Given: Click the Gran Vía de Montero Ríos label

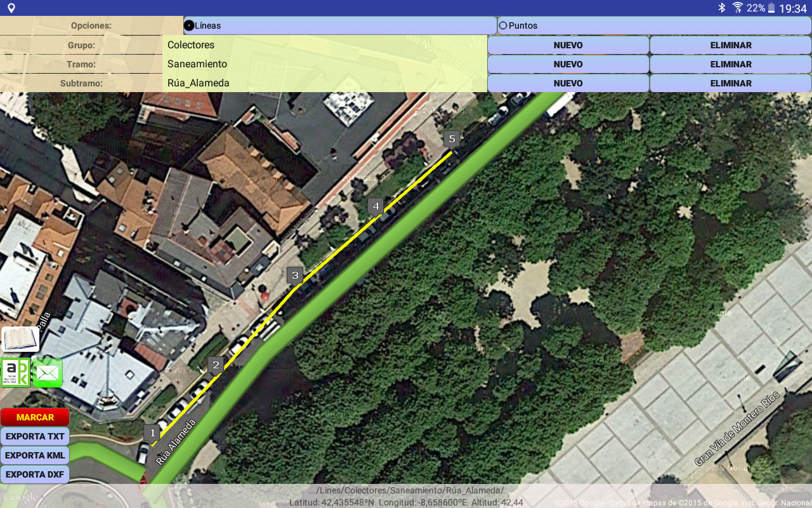Looking at the screenshot, I should click(737, 429).
